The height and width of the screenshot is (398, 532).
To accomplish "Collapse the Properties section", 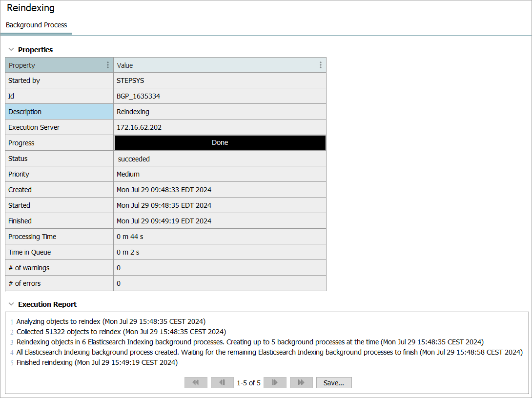I will click(11, 50).
